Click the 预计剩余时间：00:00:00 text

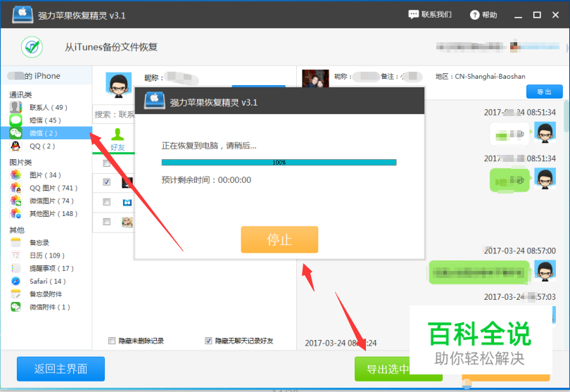pyautogui.click(x=206, y=180)
